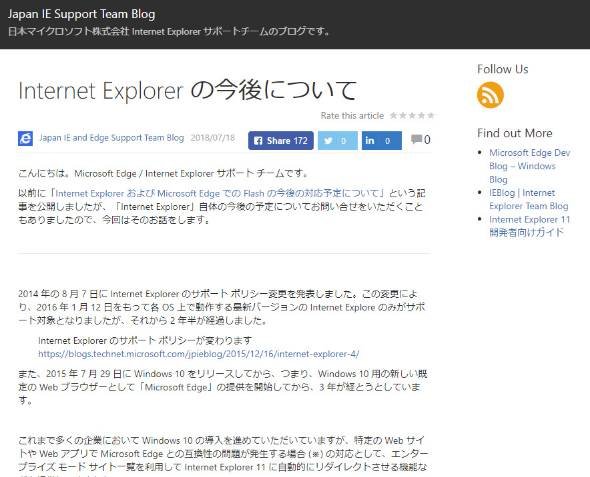This screenshot has width=590, height=477.
Task: Open the Flash の今後の対応予定 article link
Action: pyautogui.click(x=217, y=193)
